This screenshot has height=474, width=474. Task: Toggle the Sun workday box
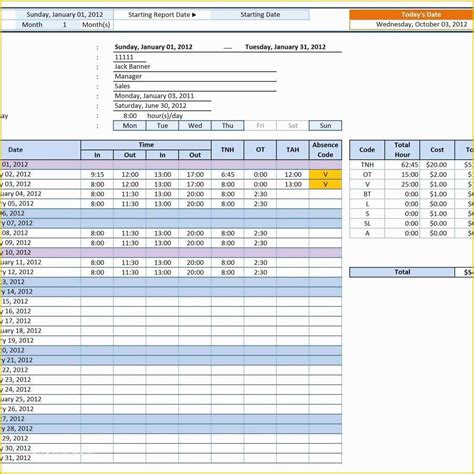[325, 126]
